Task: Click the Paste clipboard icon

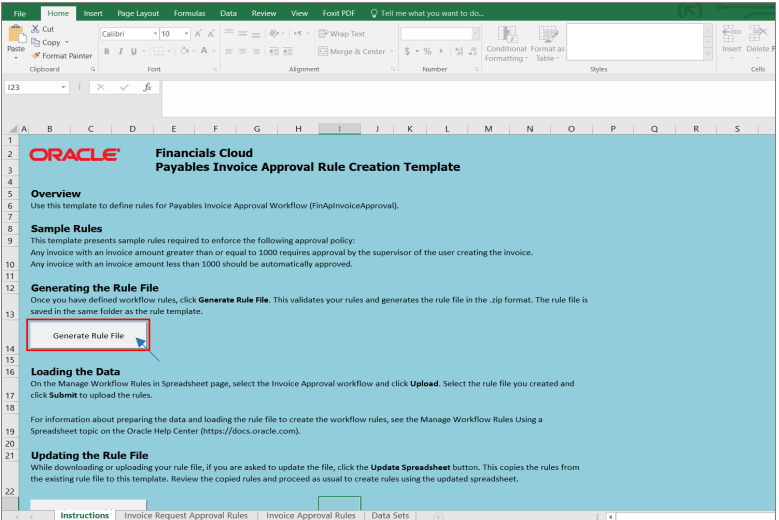Action: click(16, 34)
